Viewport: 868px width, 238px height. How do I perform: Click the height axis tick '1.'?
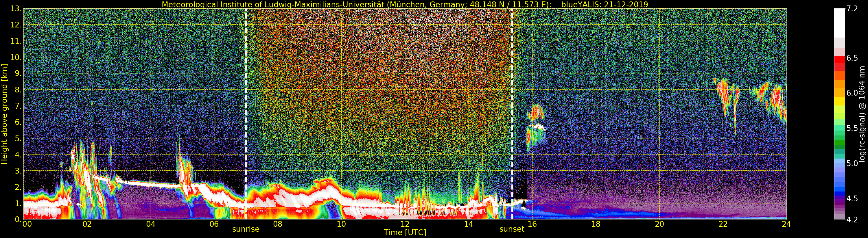18,203
